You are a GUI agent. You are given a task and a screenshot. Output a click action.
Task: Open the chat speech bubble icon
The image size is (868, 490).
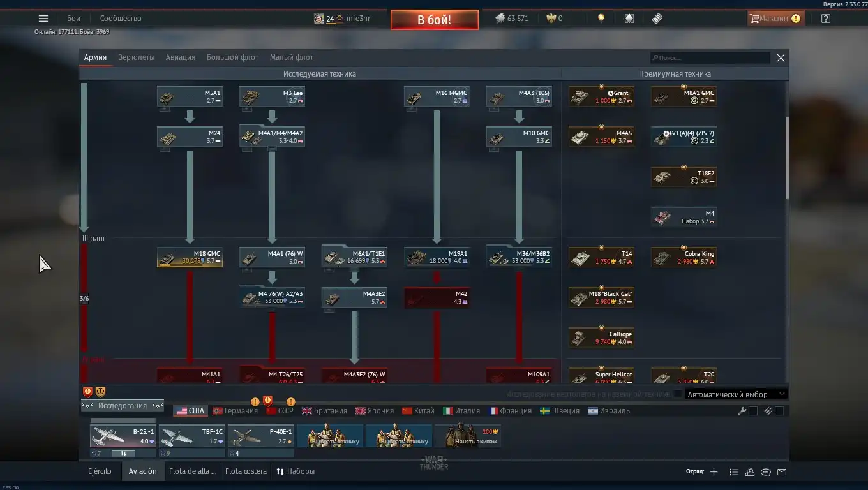(x=766, y=472)
